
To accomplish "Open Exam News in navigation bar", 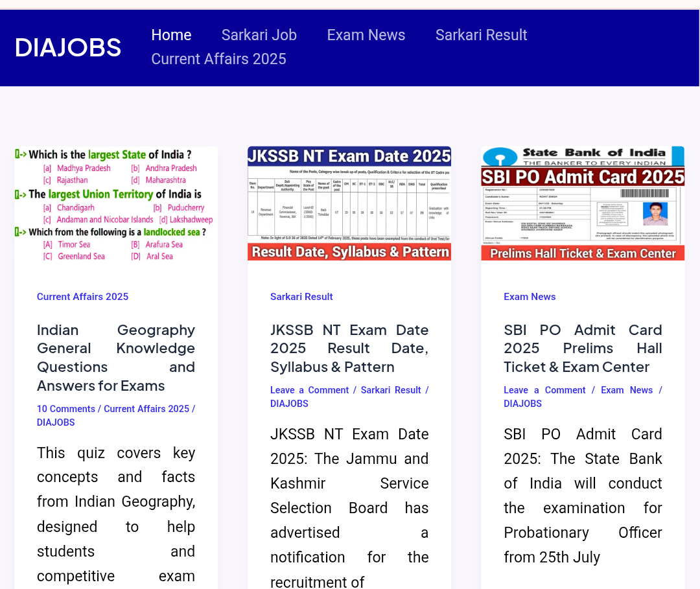I will click(x=366, y=35).
